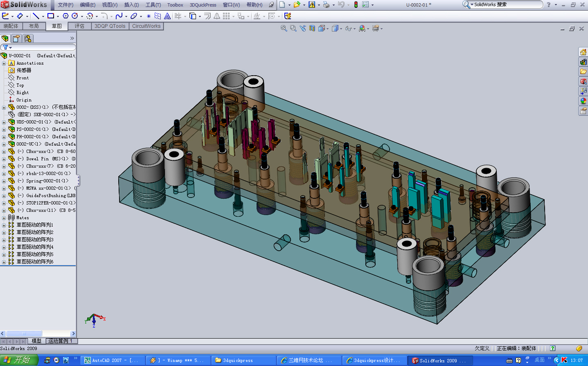
Task: Click the Windows 开始 start button
Action: pos(19,360)
